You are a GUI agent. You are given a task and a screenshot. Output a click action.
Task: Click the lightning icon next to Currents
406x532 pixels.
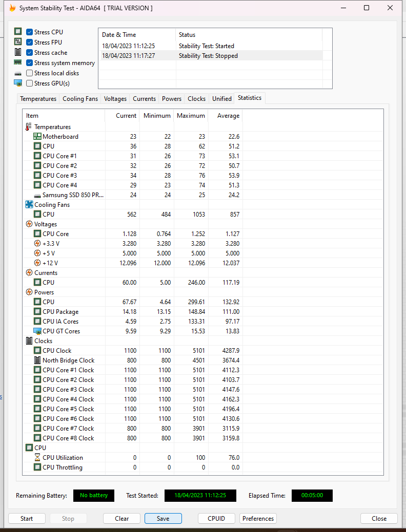point(29,273)
